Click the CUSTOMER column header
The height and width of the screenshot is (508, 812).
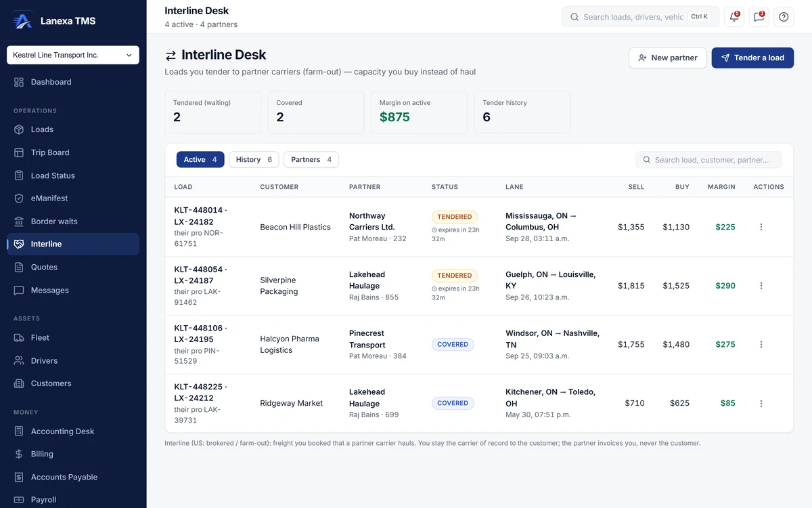pyautogui.click(x=279, y=187)
